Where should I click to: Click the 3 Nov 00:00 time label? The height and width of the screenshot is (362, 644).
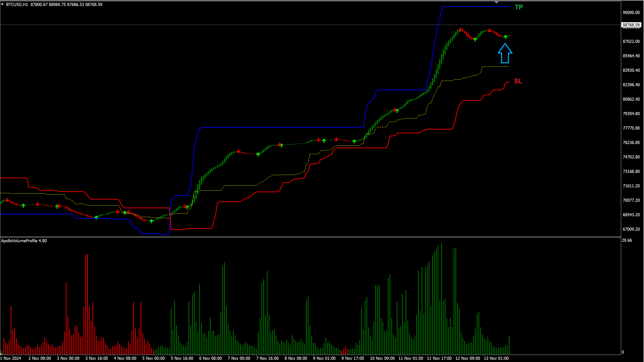tap(68, 358)
